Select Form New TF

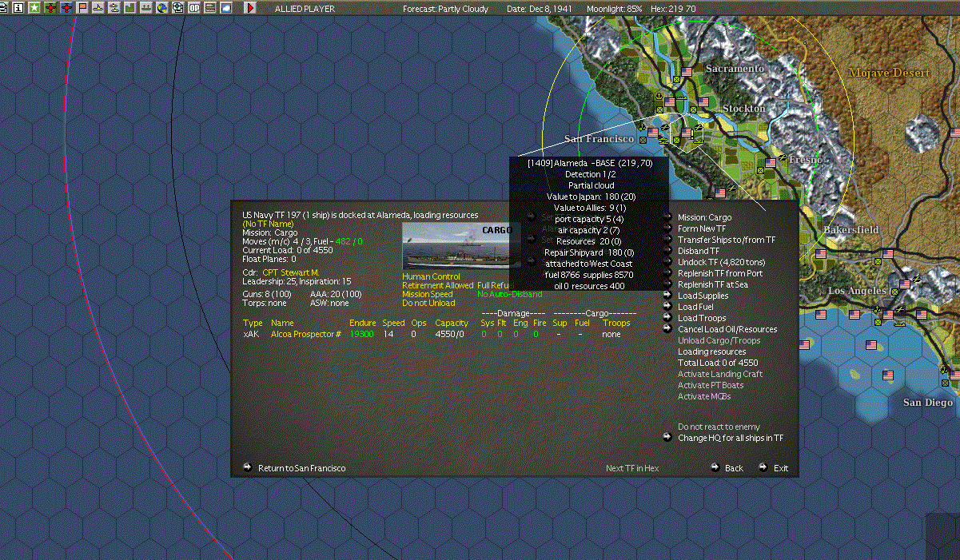coord(702,228)
